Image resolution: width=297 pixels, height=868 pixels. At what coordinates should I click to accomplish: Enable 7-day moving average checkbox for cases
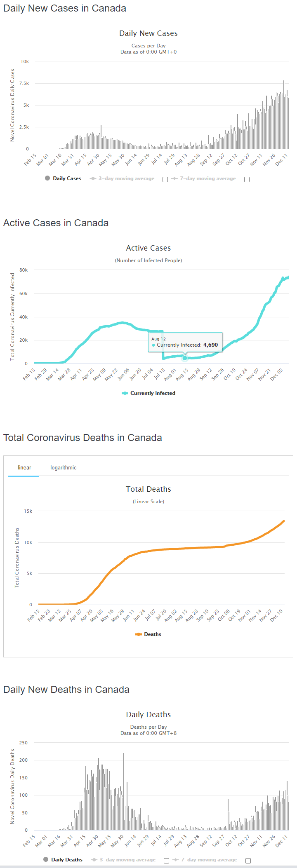click(x=247, y=179)
